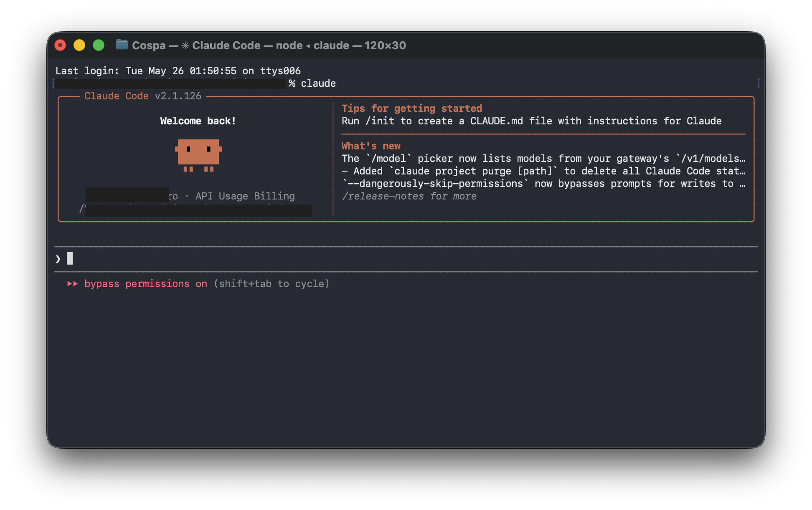The image size is (812, 510).
Task: Click the bypass permissions on status text
Action: [146, 284]
